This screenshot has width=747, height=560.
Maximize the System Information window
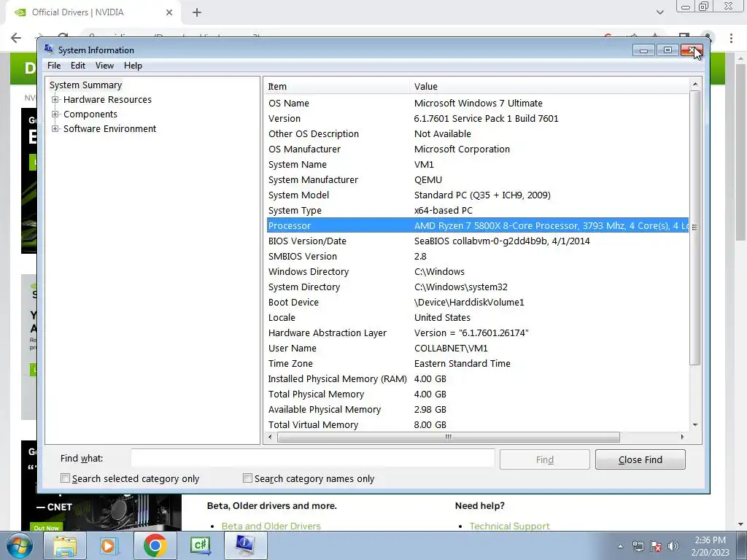click(667, 50)
